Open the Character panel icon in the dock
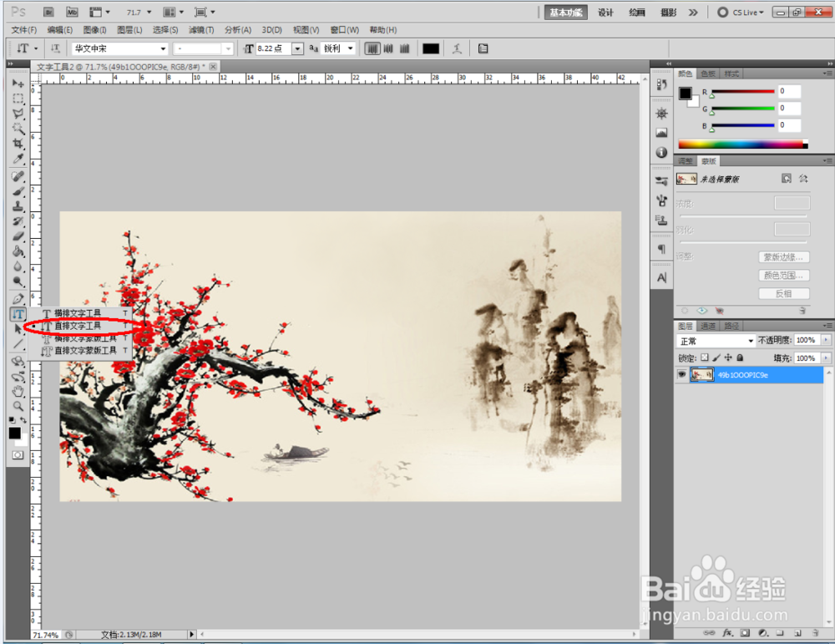Viewport: 835px width, 644px height. coord(661,277)
